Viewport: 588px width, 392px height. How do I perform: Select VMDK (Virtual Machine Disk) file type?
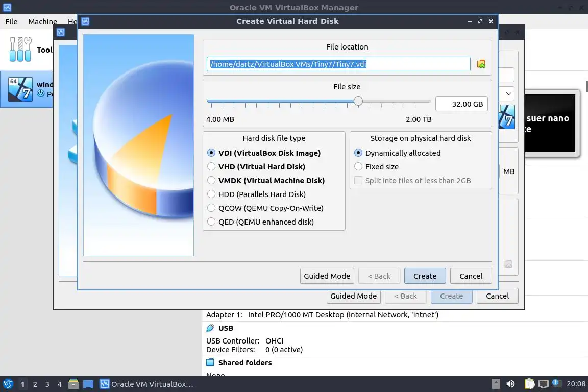tap(266, 181)
